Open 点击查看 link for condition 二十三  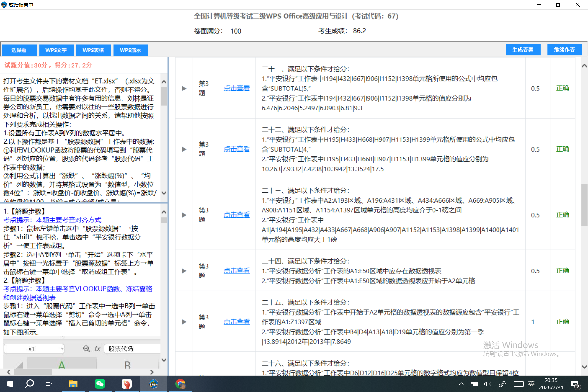[237, 215]
